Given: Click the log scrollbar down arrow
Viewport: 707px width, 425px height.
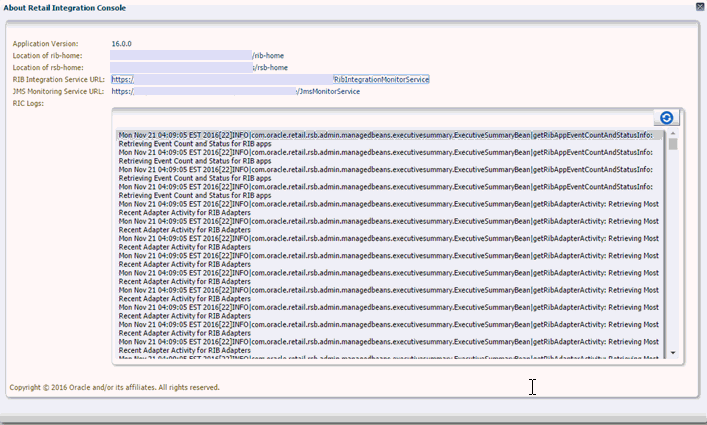Looking at the screenshot, I should [x=673, y=352].
